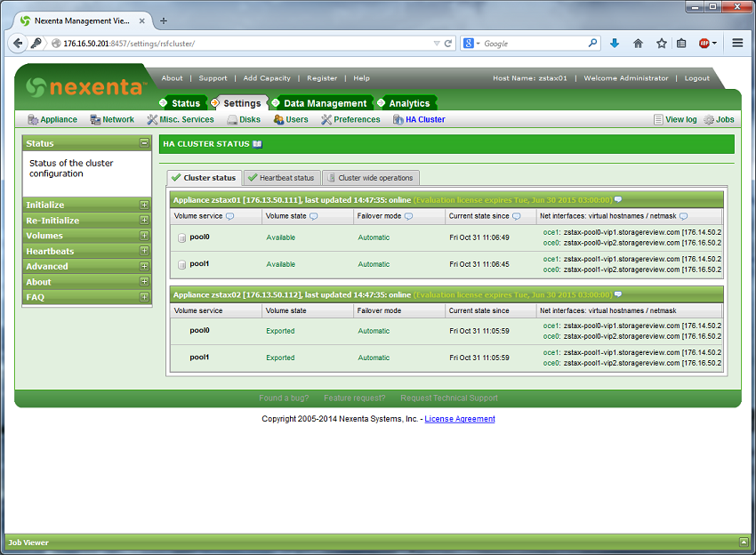Close the Nexenta Management View tab
This screenshot has width=756, height=555.
click(141, 20)
